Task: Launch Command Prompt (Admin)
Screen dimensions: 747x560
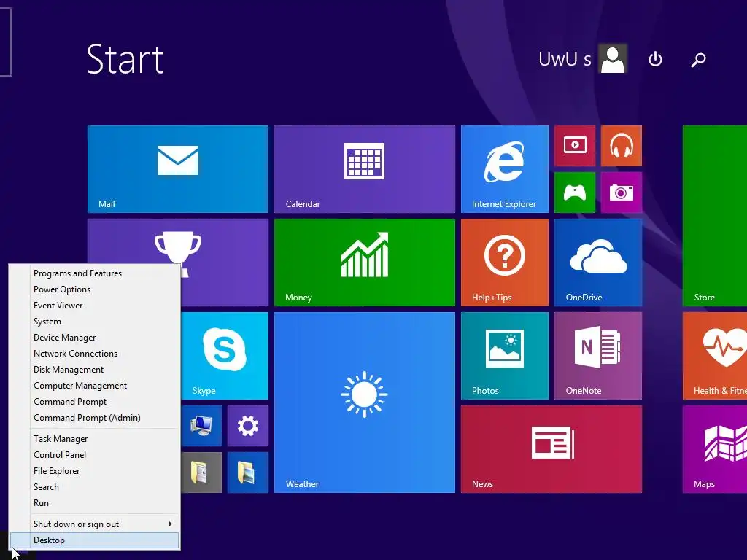Action: [94, 418]
